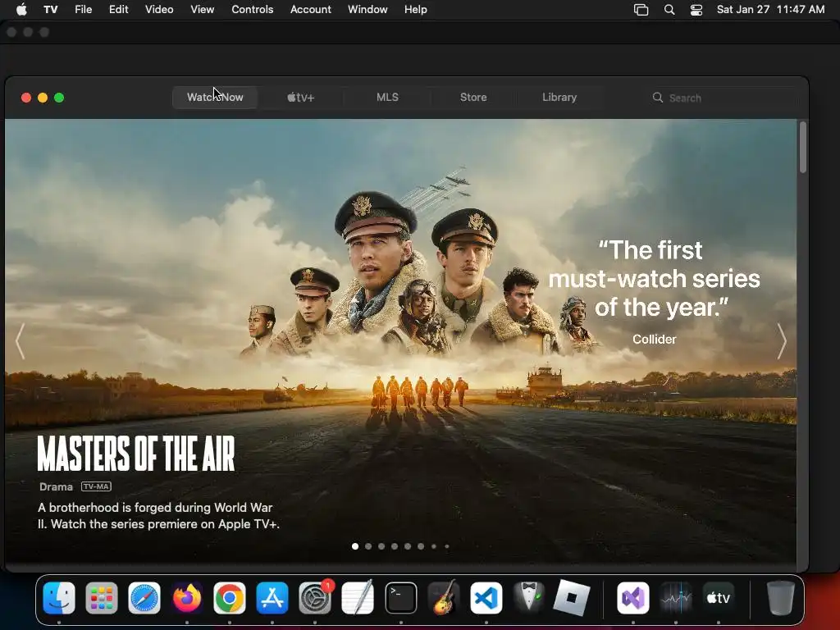840x630 pixels.
Task: Open Control Center in menu bar
Action: [x=696, y=10]
